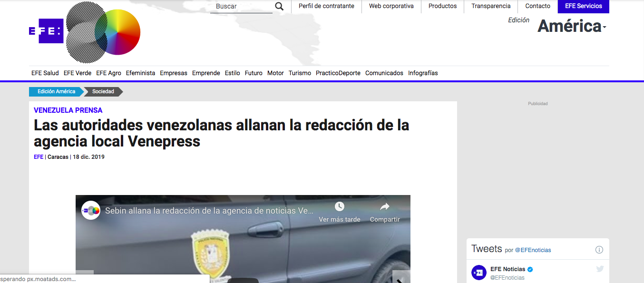
Task: Open EFE Verde section
Action: (x=78, y=73)
